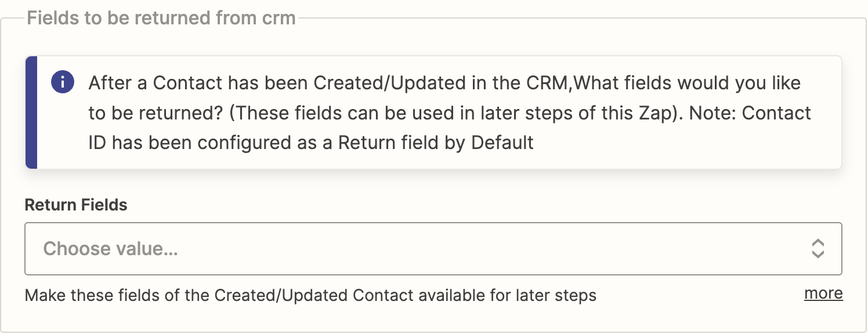Viewport: 868px width, 334px height.
Task: Click the info notice text about Created/Updated Contact
Action: (x=450, y=112)
